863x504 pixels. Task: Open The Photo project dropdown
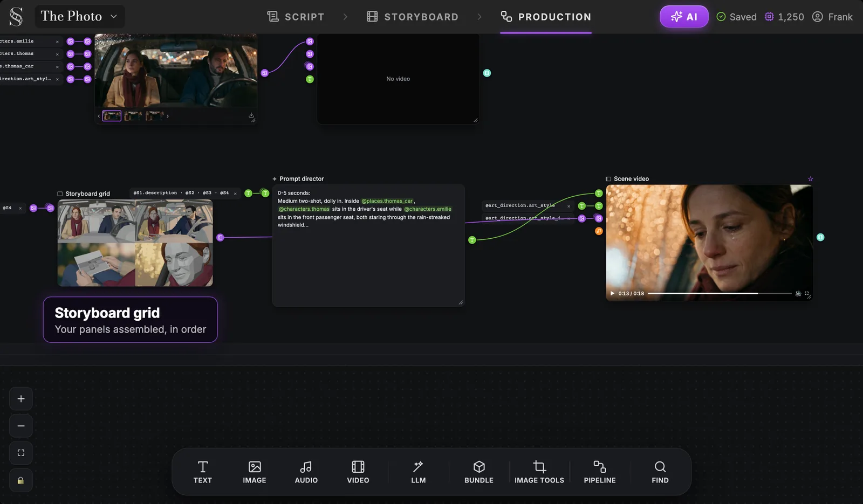point(80,17)
